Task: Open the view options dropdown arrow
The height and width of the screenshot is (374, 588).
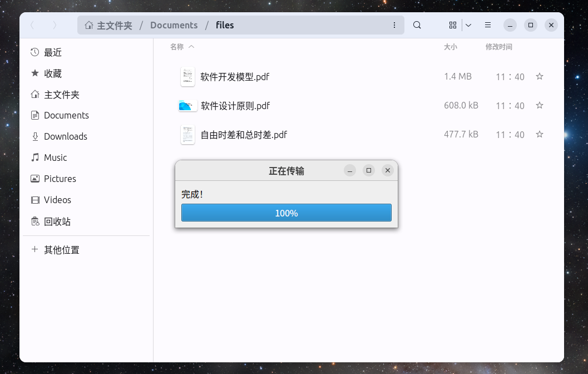Action: [468, 25]
